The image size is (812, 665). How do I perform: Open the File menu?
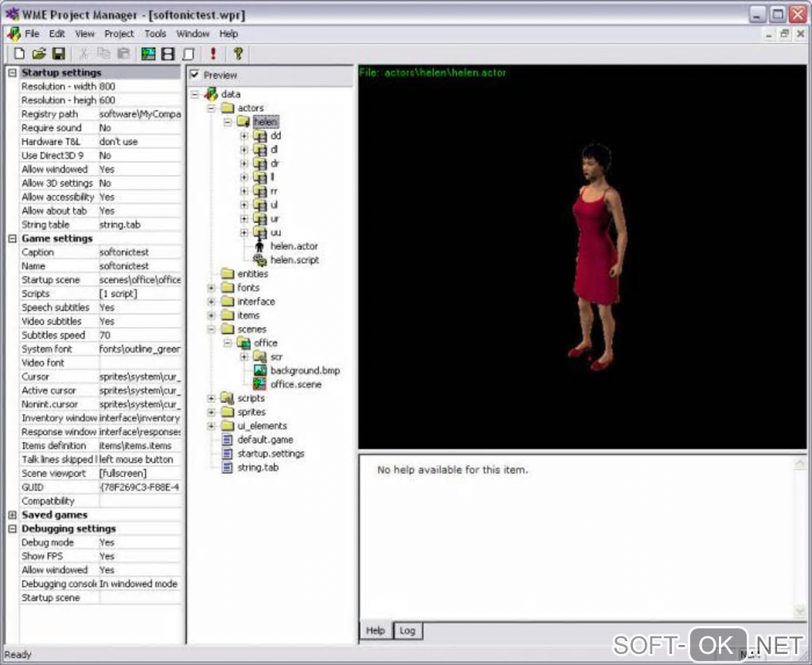coord(32,33)
